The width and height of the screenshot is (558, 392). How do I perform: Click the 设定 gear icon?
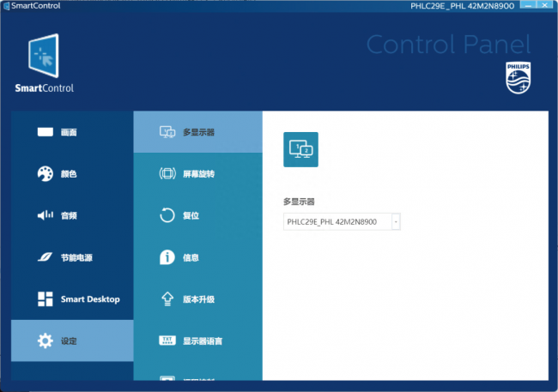45,341
